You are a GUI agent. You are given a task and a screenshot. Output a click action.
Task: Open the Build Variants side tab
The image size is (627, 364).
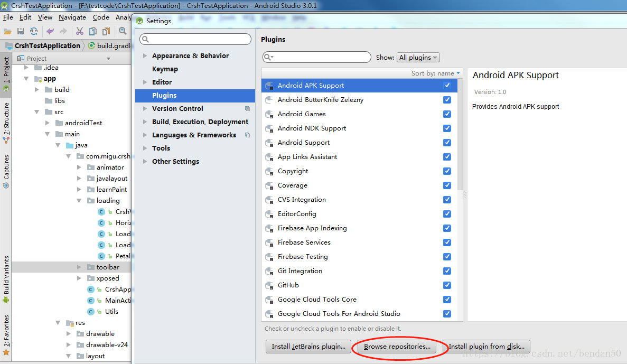click(x=6, y=279)
